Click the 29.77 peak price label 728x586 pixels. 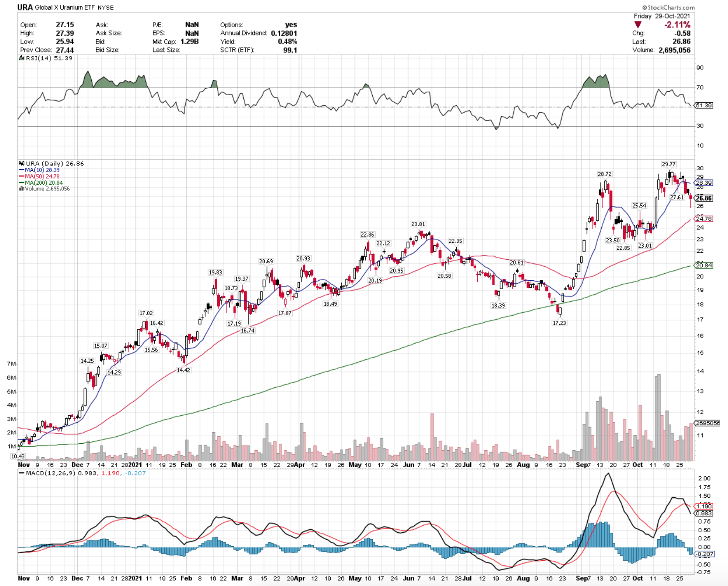[669, 164]
